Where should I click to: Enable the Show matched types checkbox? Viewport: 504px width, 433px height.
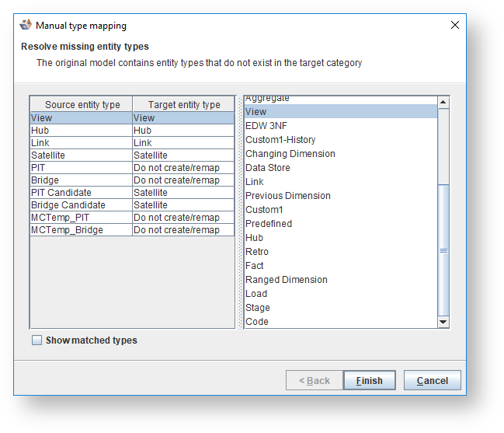pos(36,340)
